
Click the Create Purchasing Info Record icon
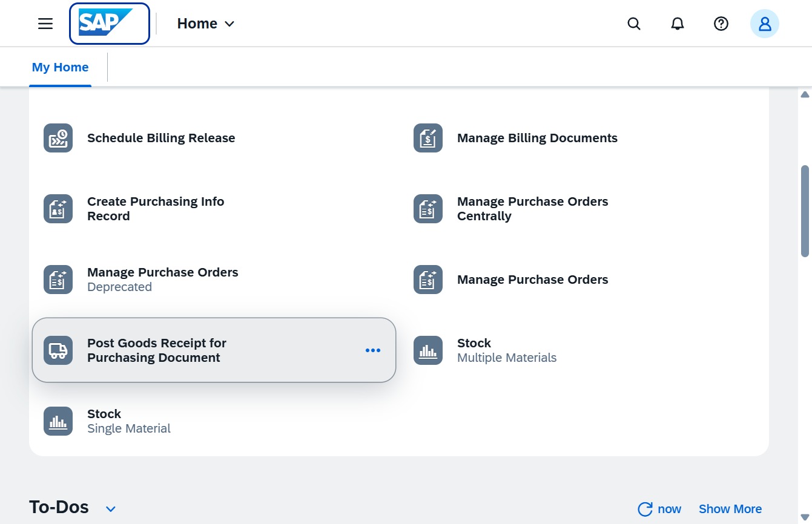point(58,209)
